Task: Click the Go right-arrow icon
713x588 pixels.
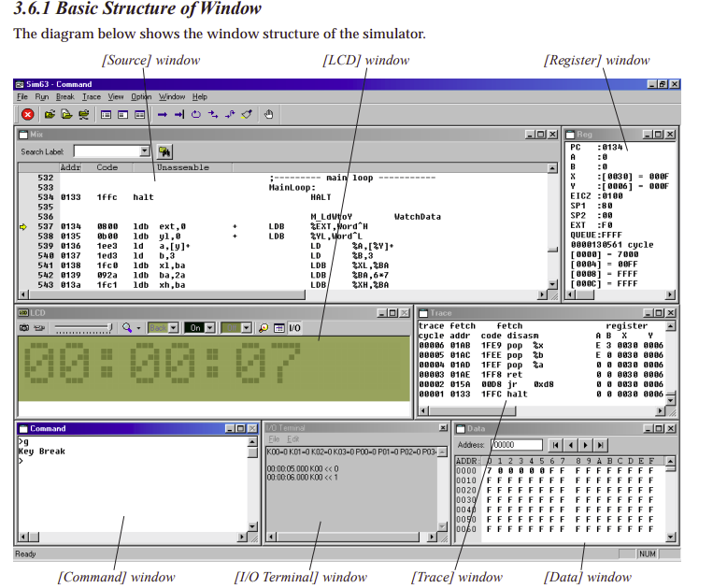Action: [163, 115]
